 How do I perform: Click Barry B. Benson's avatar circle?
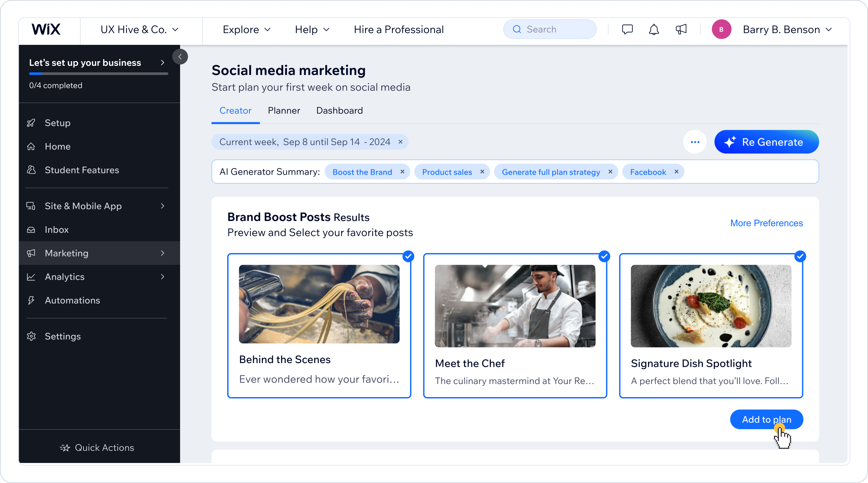tap(721, 29)
